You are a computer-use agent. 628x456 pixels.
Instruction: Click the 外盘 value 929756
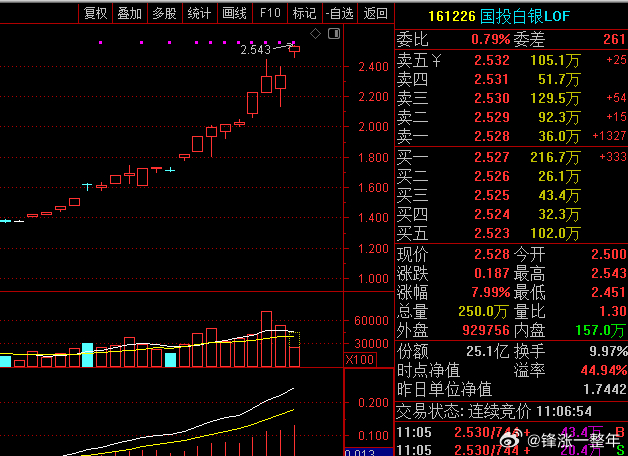click(x=486, y=330)
